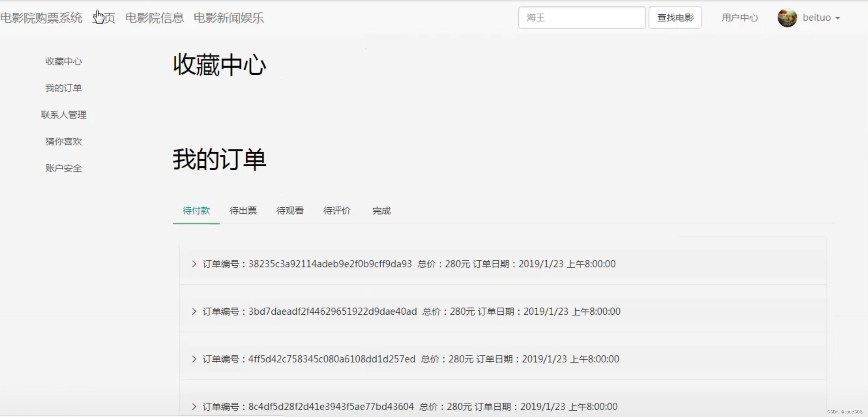This screenshot has height=417, width=868.
Task: Expand order 4ff5d42c758345c080a6108dd1d257ed
Action: [x=194, y=359]
